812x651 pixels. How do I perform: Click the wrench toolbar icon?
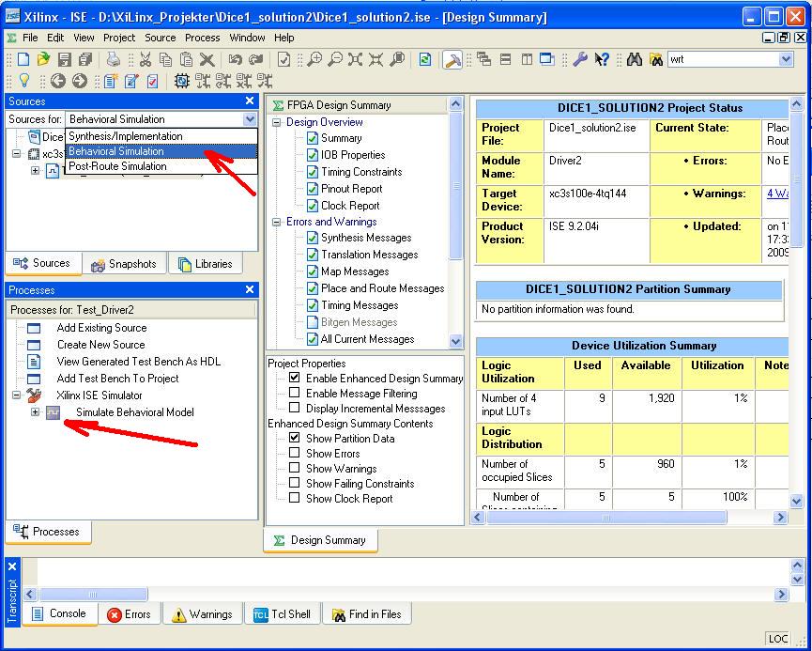[x=580, y=59]
